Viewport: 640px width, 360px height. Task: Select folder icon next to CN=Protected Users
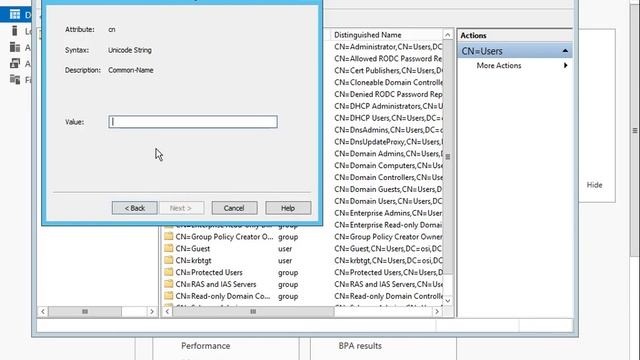(169, 272)
